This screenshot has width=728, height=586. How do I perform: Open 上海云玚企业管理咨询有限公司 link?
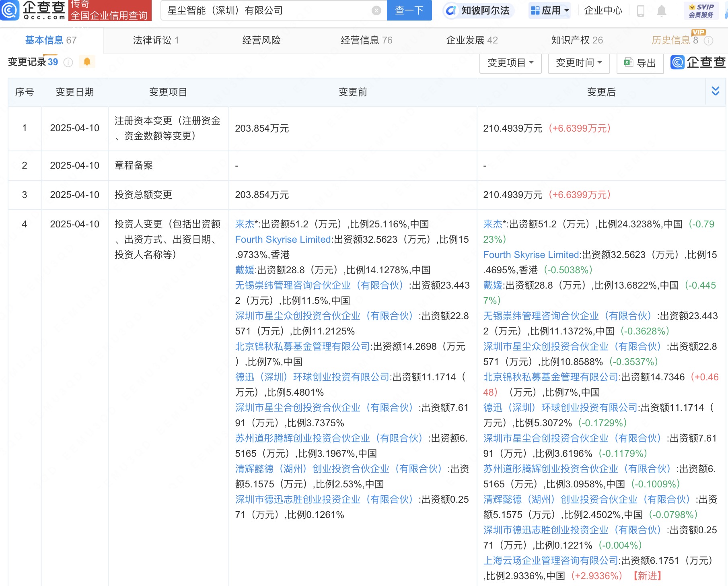click(x=551, y=561)
